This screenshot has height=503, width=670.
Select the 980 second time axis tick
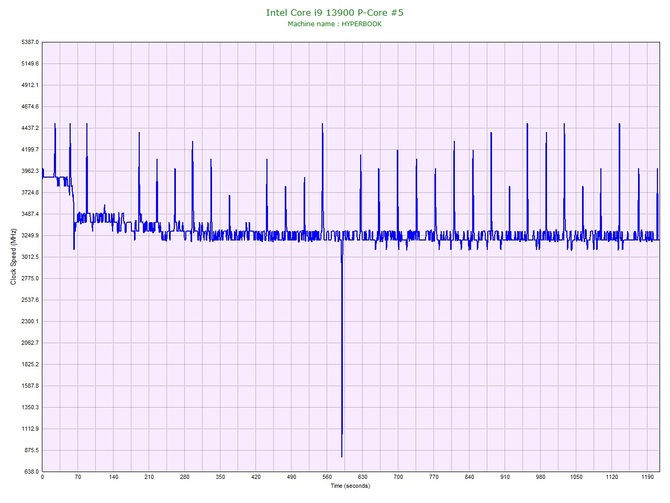pos(540,478)
